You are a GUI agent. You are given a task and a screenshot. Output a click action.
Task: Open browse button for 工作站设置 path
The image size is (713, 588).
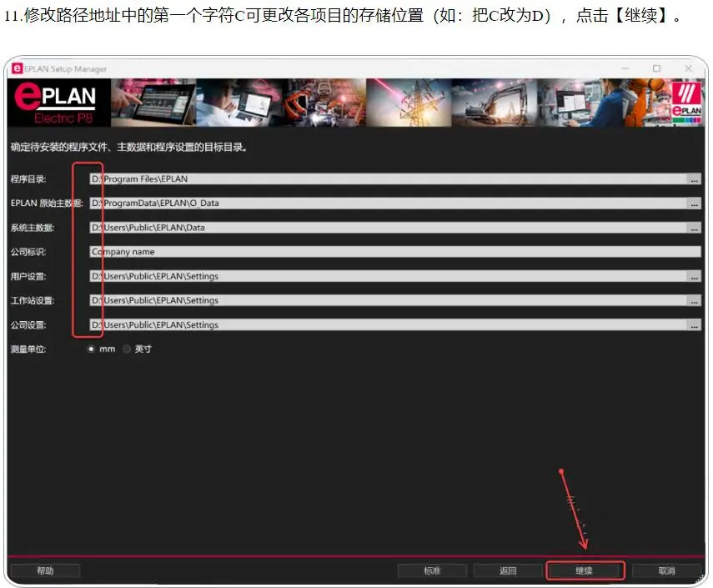[x=694, y=300]
